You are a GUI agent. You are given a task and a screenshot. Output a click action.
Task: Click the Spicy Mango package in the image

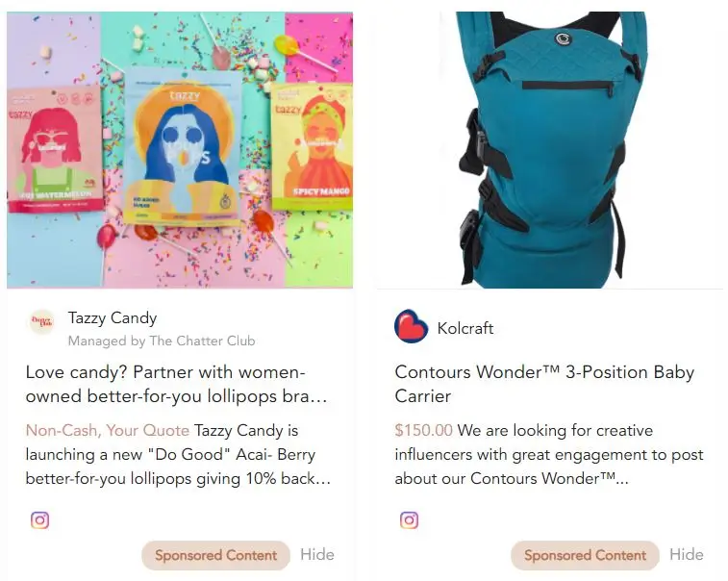pos(312,146)
